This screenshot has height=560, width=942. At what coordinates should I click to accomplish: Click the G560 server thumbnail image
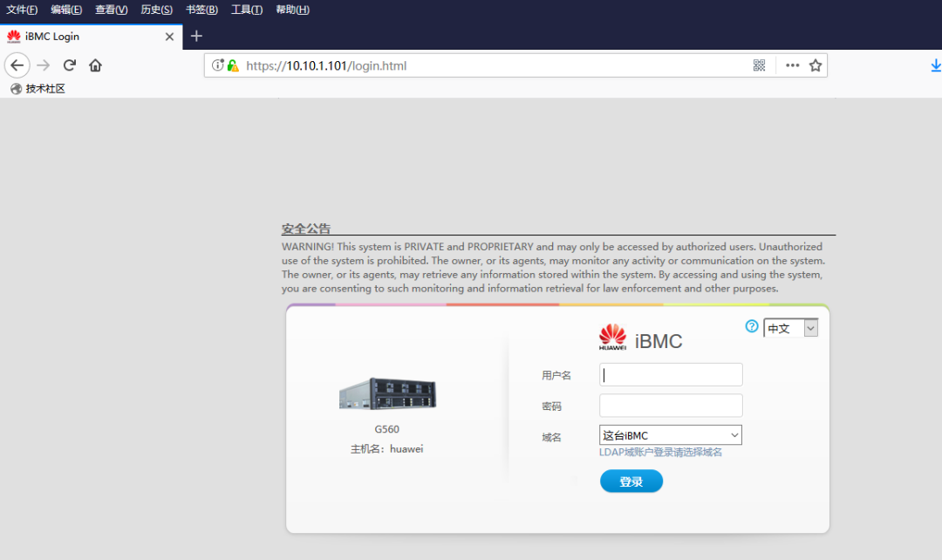(x=387, y=394)
